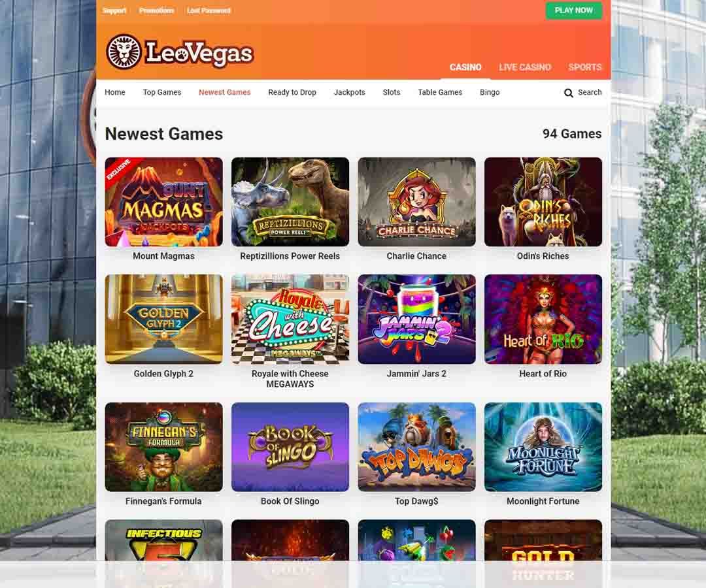Go to the Top Games menu item
This screenshot has width=706, height=588.
tap(162, 92)
